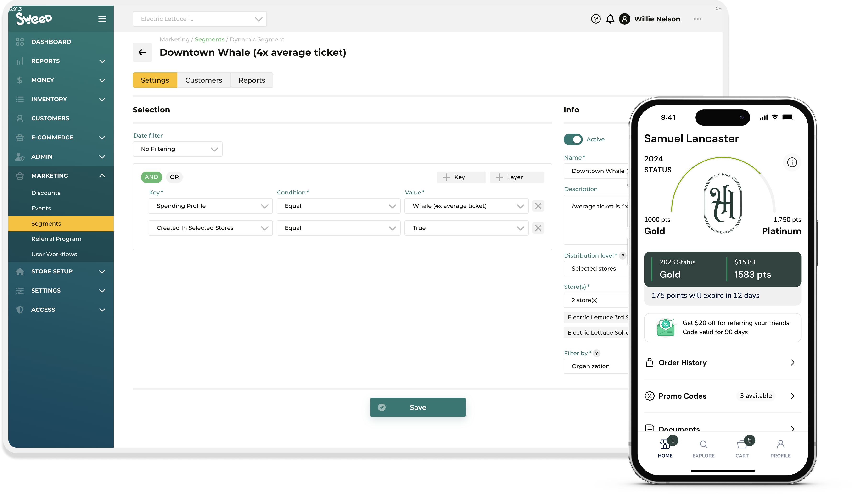Select the AND logic option
852x504 pixels.
[151, 177]
